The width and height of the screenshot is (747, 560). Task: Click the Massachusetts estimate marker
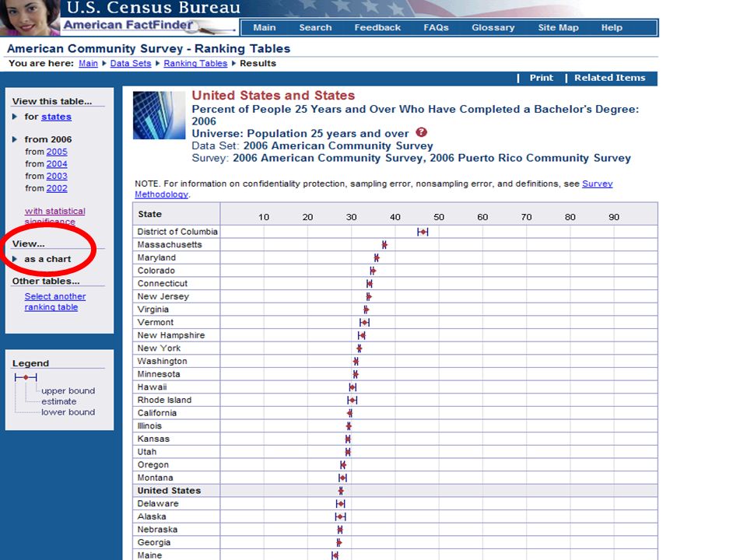pos(384,245)
